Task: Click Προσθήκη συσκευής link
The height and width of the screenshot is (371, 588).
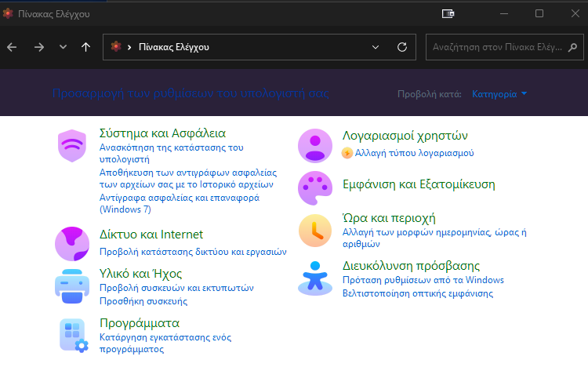Action: point(143,301)
